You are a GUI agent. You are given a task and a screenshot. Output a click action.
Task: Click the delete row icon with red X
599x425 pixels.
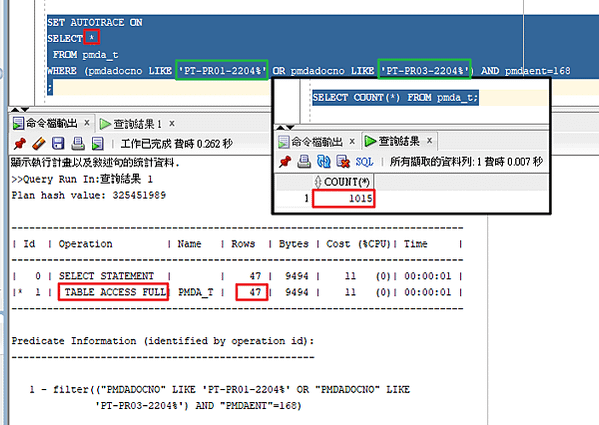coord(343,162)
